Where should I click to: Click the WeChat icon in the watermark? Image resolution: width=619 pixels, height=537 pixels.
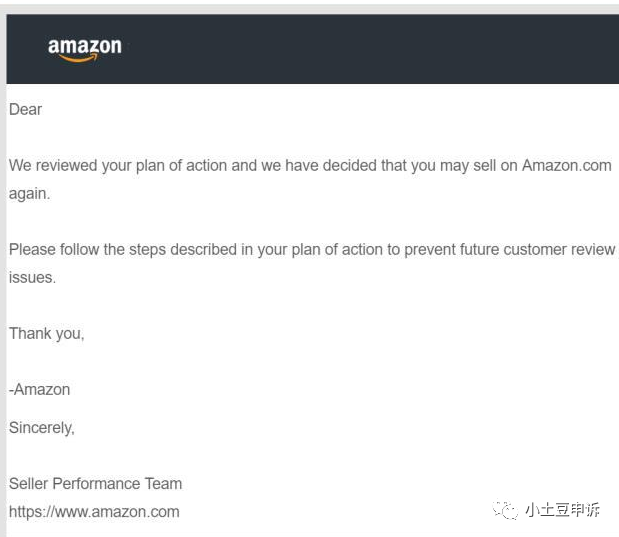click(505, 510)
